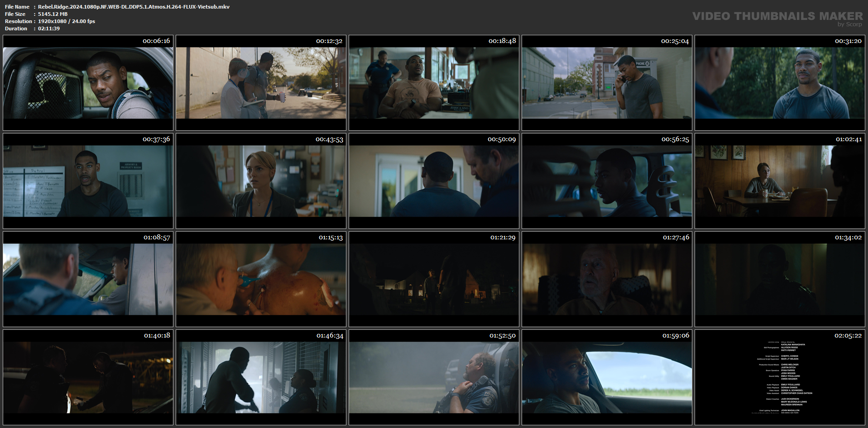Image resolution: width=868 pixels, height=428 pixels.
Task: Click the 02:05:22 timestamp label
Action: pyautogui.click(x=848, y=335)
